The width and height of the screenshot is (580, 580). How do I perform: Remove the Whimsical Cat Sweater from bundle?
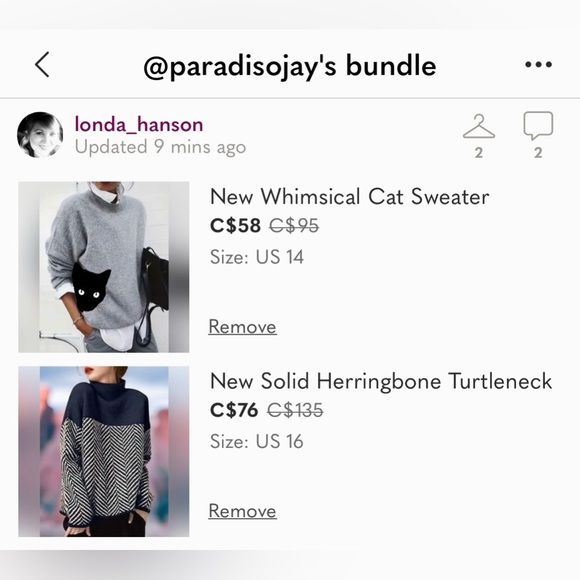(242, 327)
